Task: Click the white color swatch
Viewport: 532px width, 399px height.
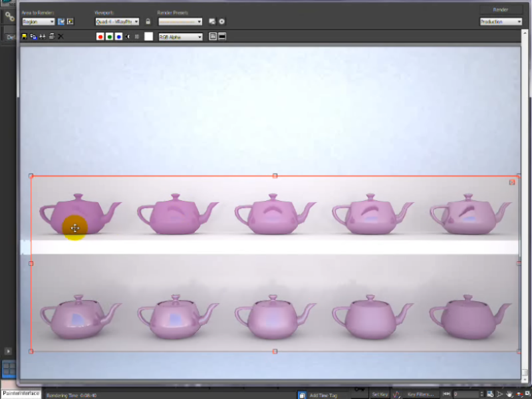Action: pyautogui.click(x=148, y=37)
